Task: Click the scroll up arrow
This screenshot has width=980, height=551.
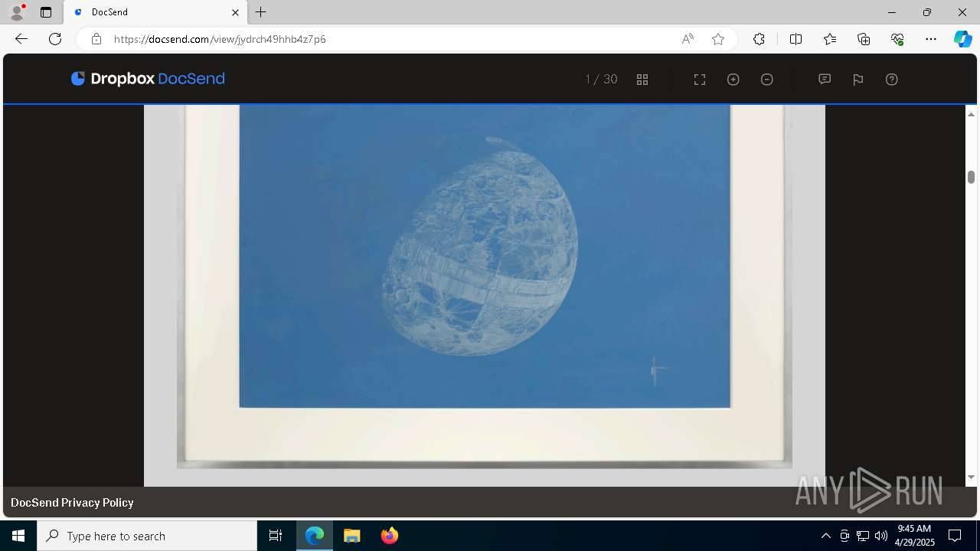Action: [971, 114]
